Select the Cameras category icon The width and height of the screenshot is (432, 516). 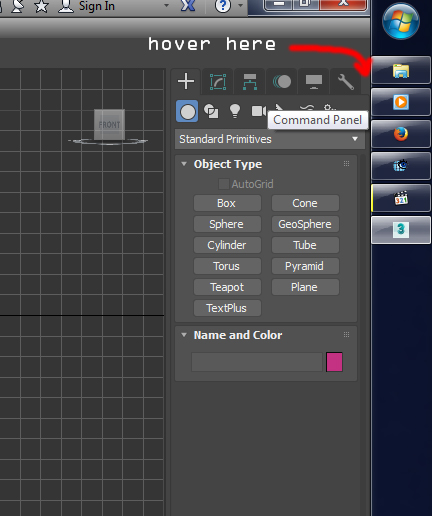[259, 111]
